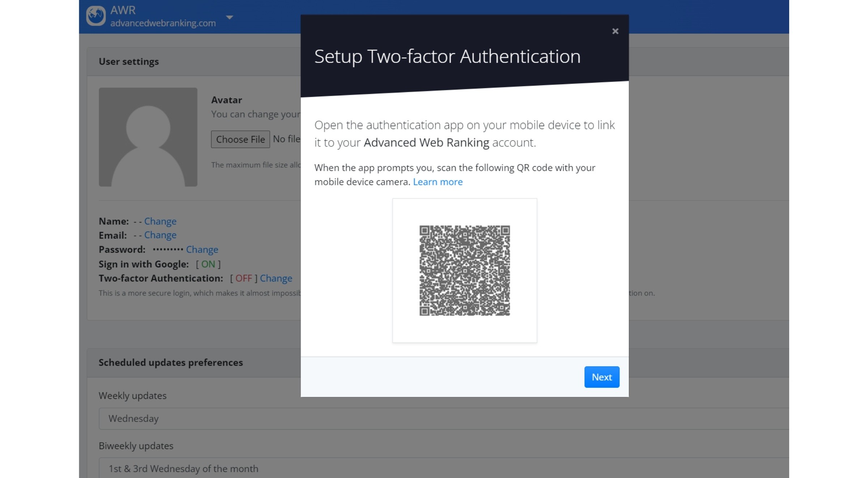This screenshot has height=478, width=868.
Task: Click the Scheduled updates preferences heading
Action: (x=171, y=362)
